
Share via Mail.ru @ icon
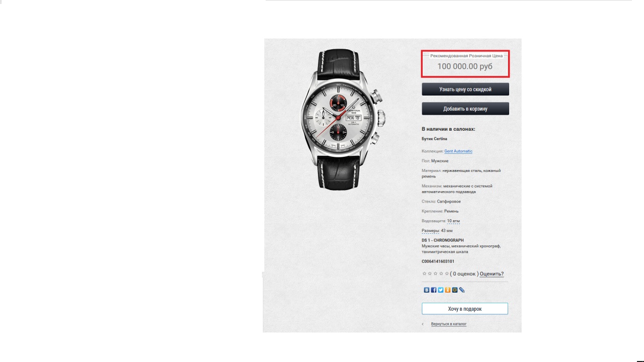(455, 290)
